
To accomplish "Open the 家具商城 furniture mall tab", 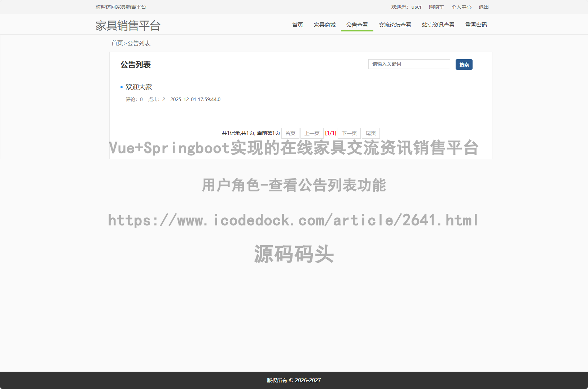I will point(324,25).
